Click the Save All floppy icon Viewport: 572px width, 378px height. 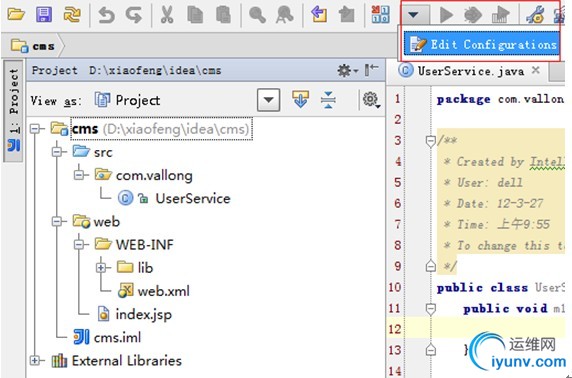(44, 15)
